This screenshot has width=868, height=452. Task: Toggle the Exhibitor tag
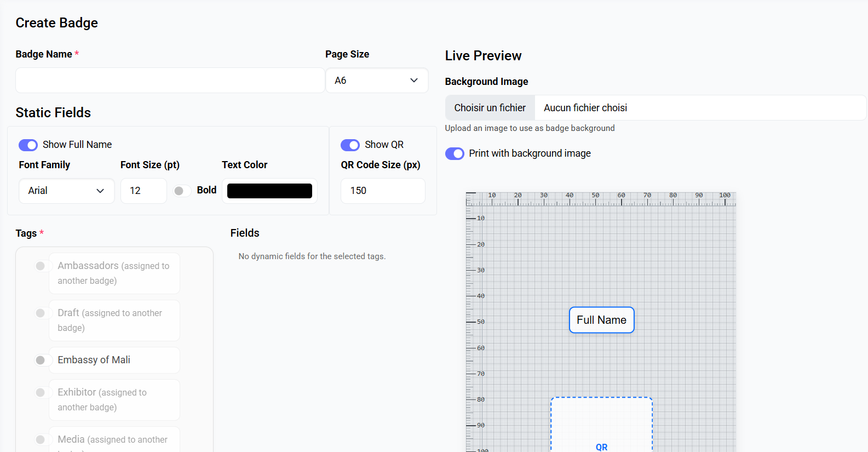click(x=41, y=392)
